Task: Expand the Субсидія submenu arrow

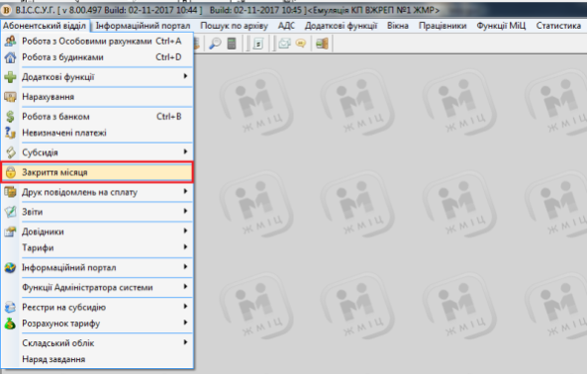Action: [185, 151]
